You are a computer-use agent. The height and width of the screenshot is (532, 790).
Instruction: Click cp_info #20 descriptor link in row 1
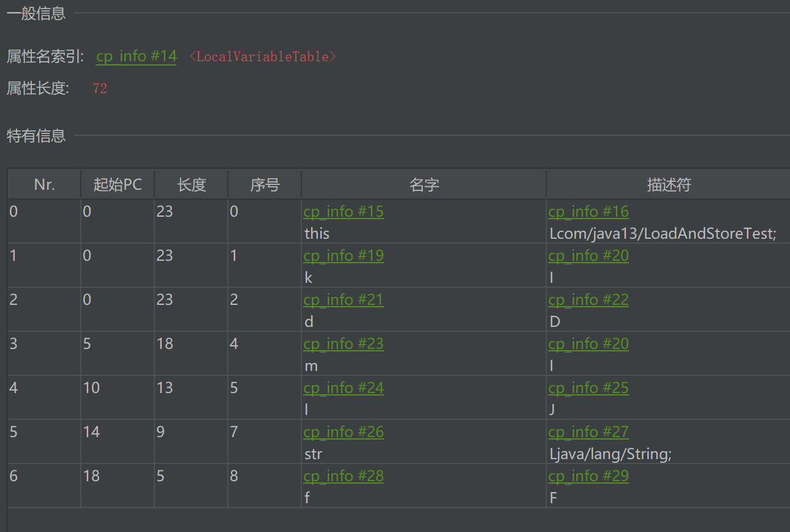589,256
